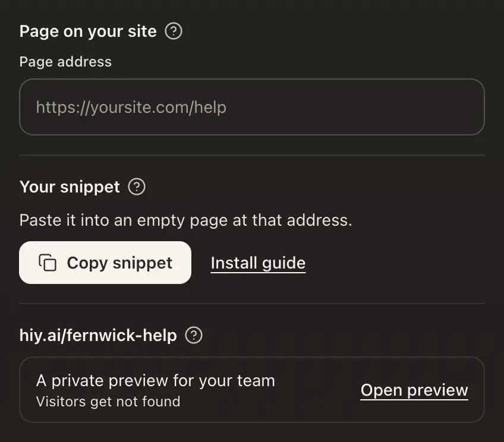Click the Copy snippet button

coord(105,263)
